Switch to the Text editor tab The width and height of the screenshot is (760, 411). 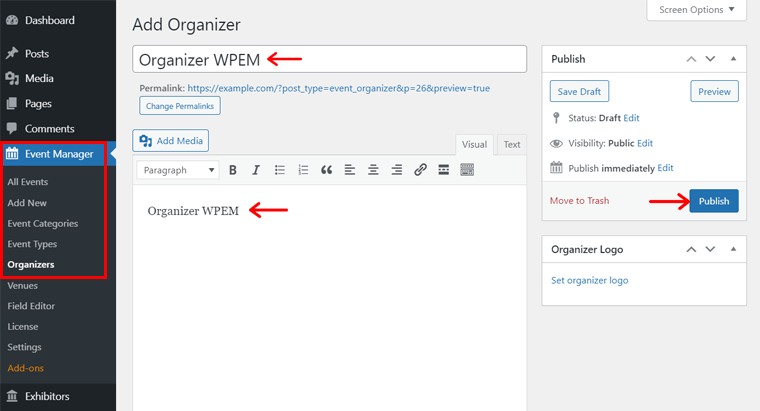click(x=512, y=145)
